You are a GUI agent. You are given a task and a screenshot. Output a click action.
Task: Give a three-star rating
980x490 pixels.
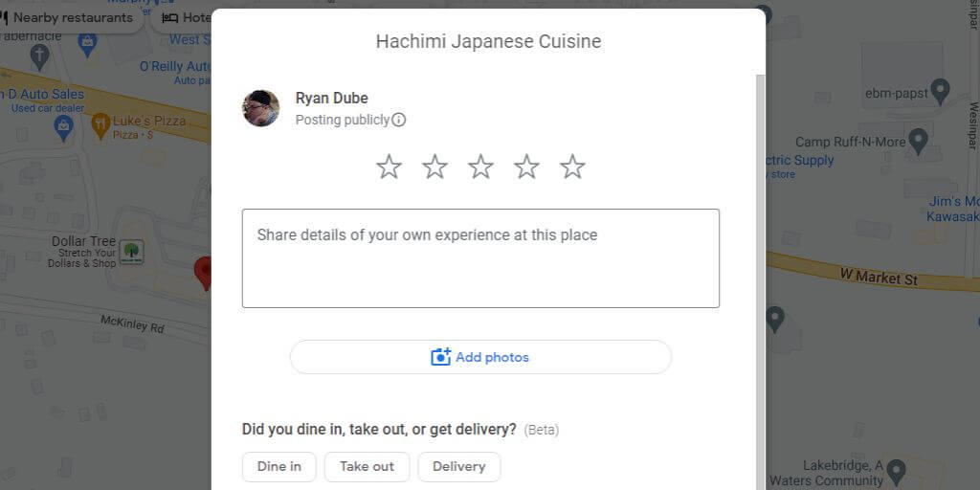480,167
